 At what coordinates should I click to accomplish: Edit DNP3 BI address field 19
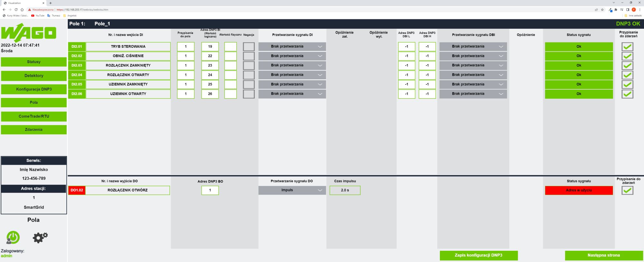pos(210,47)
